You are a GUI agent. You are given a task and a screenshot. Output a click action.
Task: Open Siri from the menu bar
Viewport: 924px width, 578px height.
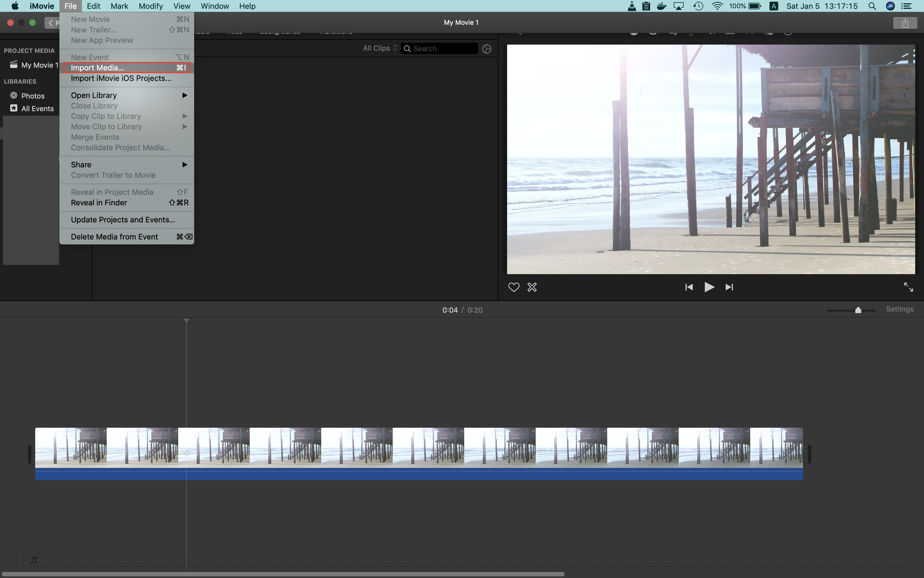pos(890,6)
